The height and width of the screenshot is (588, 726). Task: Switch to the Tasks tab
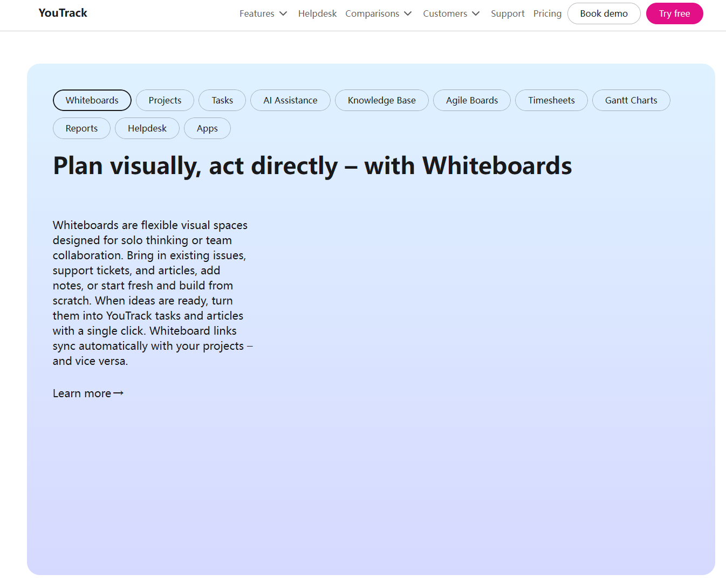tap(222, 100)
